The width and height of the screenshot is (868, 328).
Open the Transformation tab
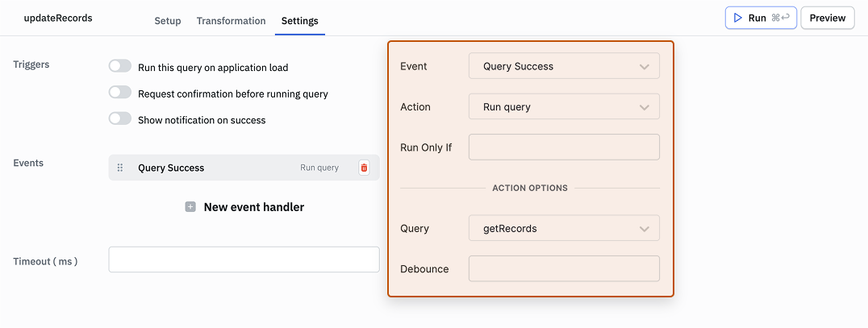click(x=231, y=21)
